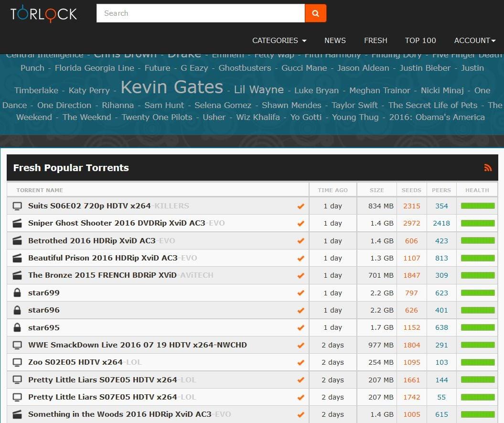The image size is (504, 423).
Task: Open the Wiz Khalifa tag link
Action: click(258, 117)
